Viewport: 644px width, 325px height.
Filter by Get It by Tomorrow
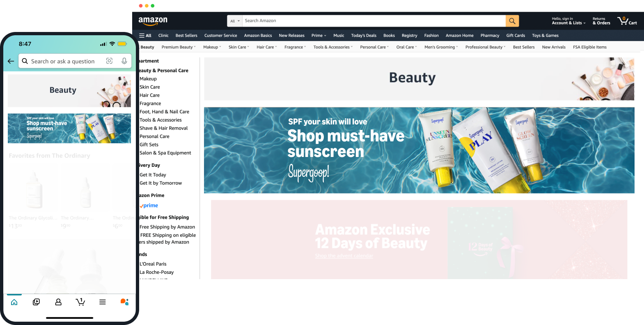pos(161,183)
